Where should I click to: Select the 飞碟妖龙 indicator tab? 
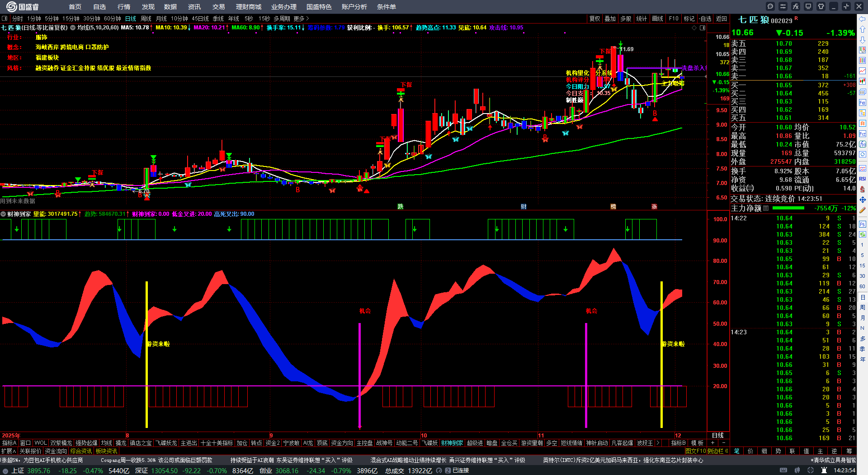(x=166, y=443)
